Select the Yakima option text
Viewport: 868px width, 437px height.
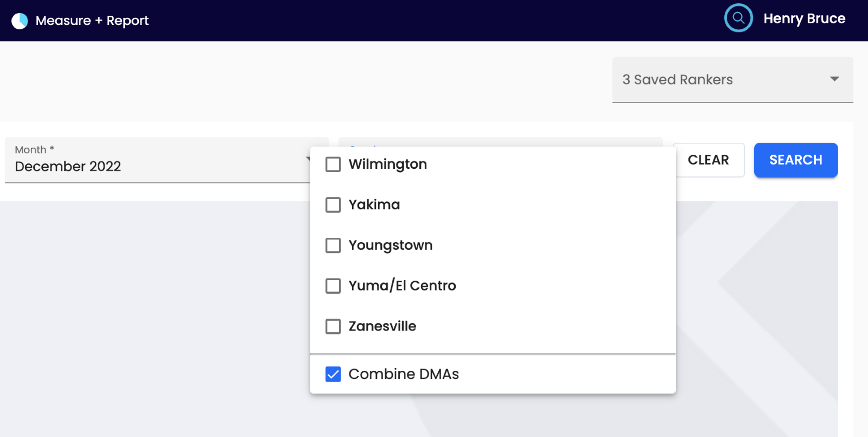(x=374, y=205)
